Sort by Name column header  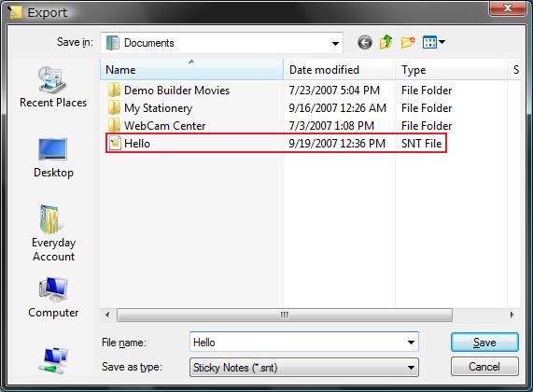[x=191, y=70]
